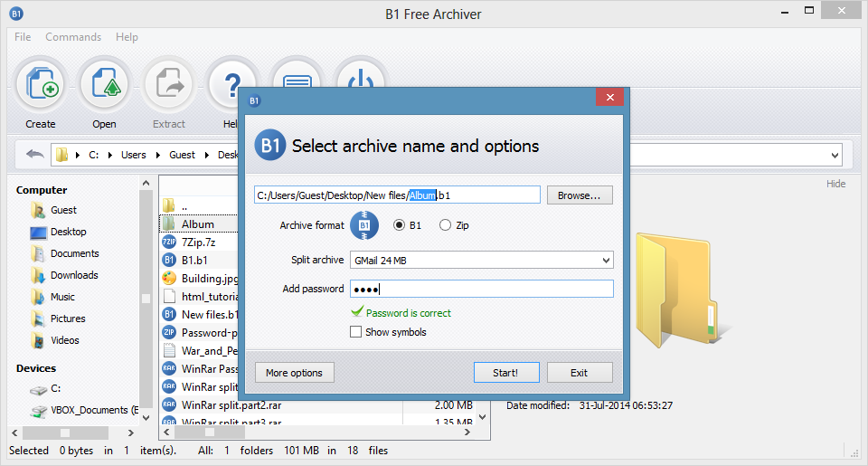The image size is (868, 466).
Task: Click the B1.b1 file icon
Action: click(169, 260)
